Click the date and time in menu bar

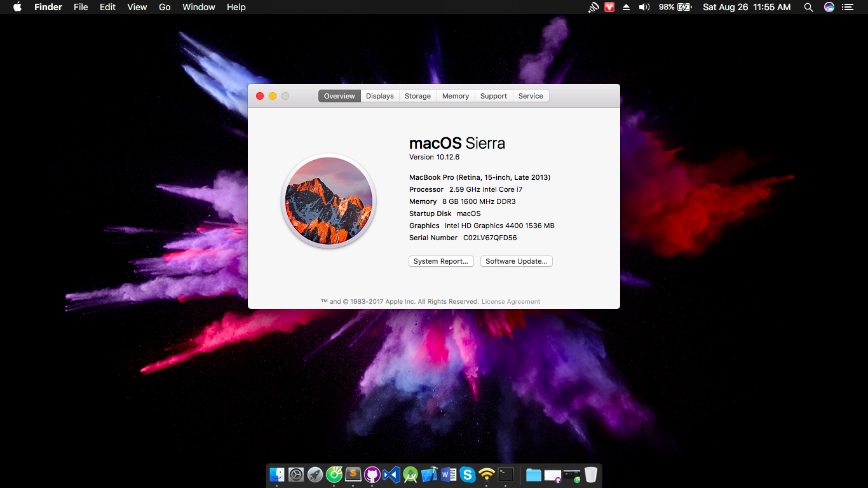747,7
